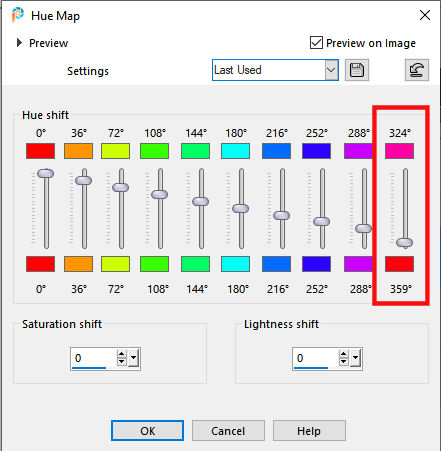The width and height of the screenshot is (441, 451).
Task: Click inside the Saturation shift input field
Action: point(93,358)
